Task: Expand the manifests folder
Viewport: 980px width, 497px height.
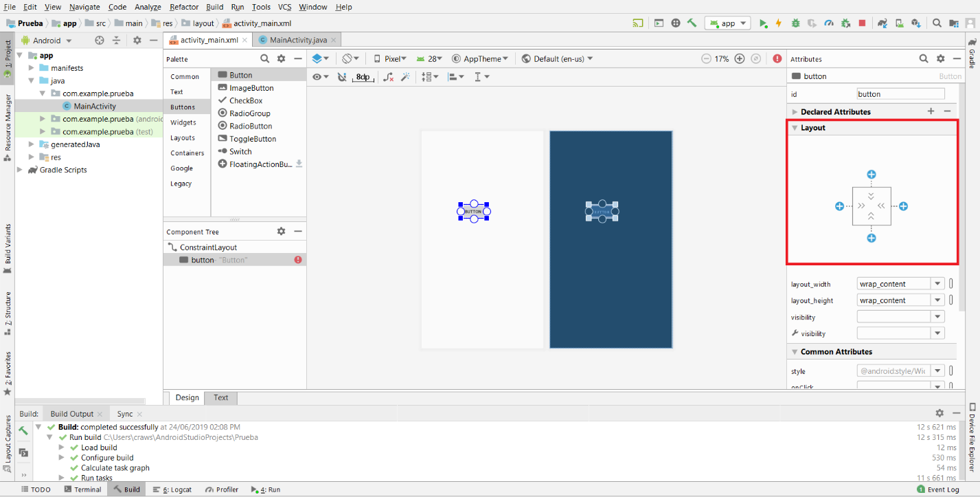Action: 31,68
